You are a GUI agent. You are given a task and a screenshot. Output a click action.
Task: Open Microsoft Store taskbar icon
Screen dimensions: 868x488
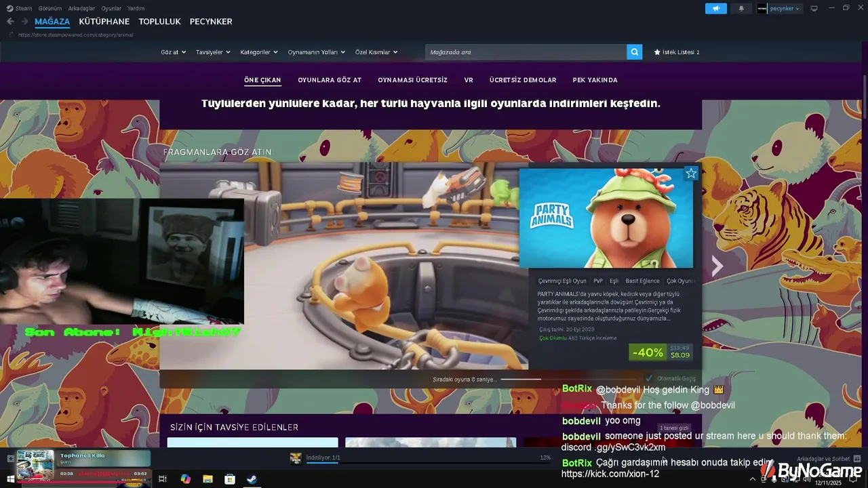(230, 479)
